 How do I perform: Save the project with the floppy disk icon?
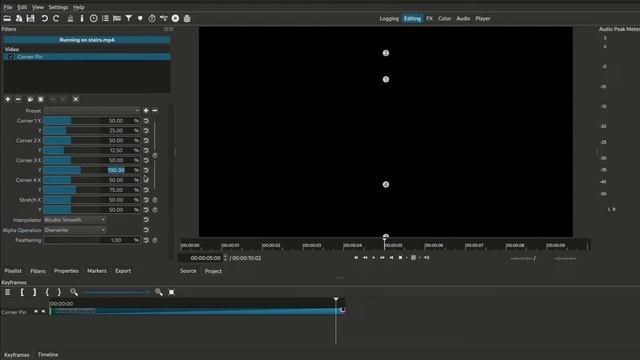31,18
